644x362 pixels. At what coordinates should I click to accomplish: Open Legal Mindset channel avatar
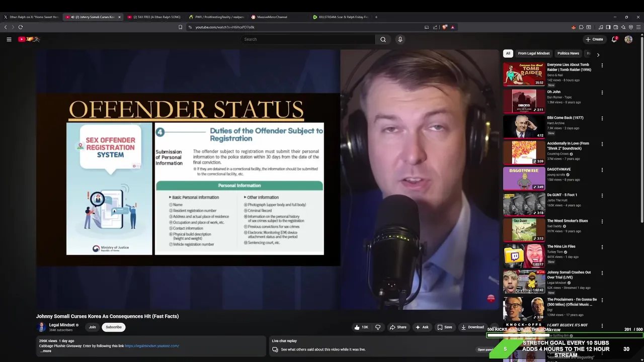[42, 327]
